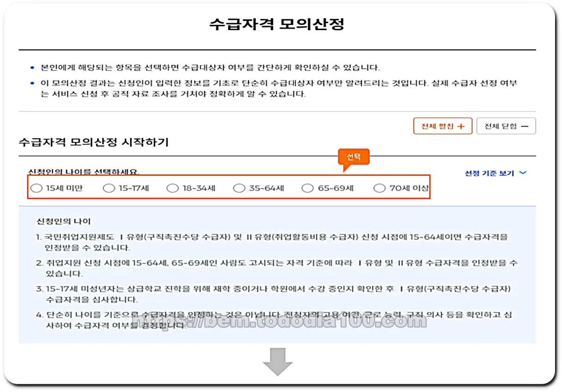Select the 35~64세 age range
The width and height of the screenshot is (562, 392).
tap(239, 188)
